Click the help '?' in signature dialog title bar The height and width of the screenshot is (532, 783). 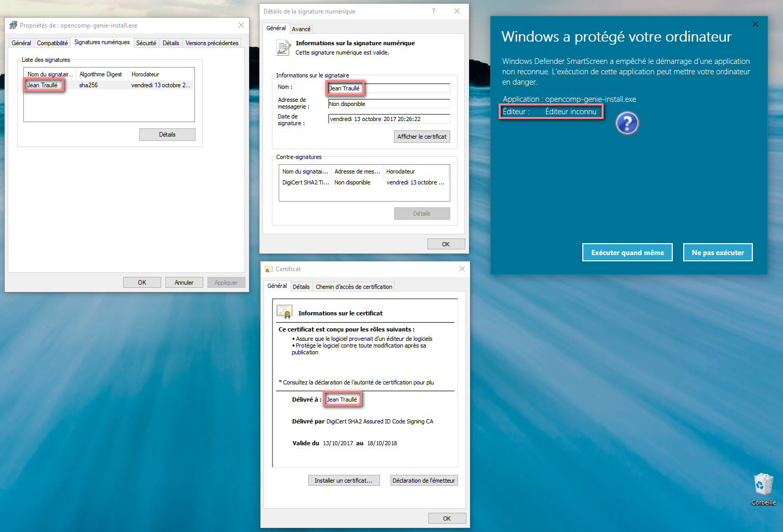coord(433,11)
